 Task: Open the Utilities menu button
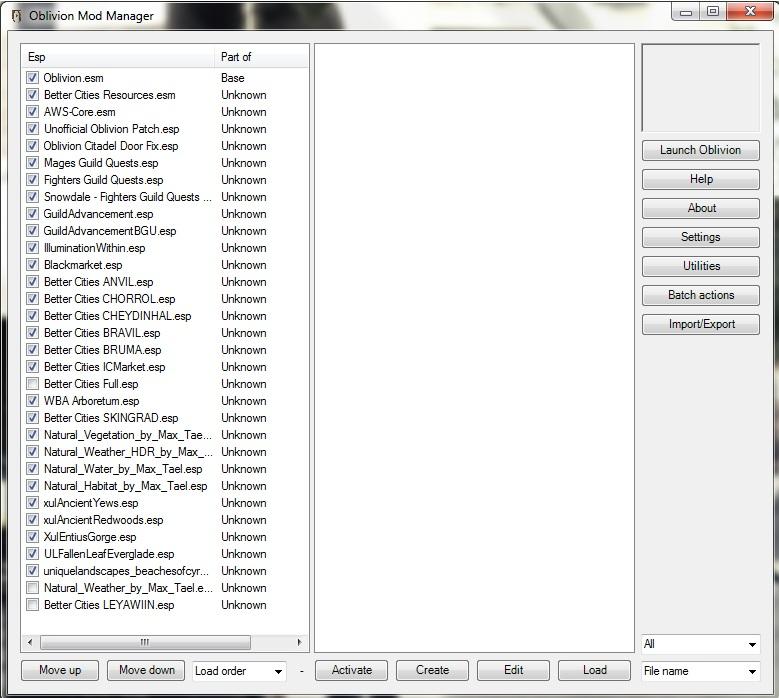[x=701, y=266]
